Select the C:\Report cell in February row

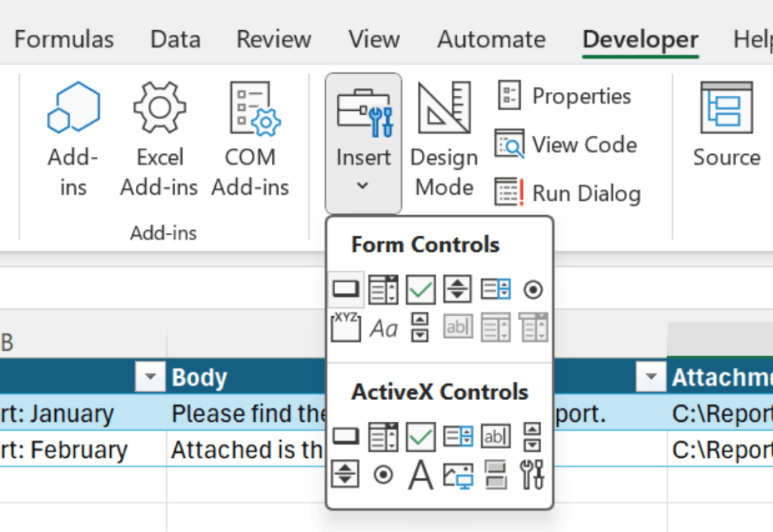click(720, 449)
